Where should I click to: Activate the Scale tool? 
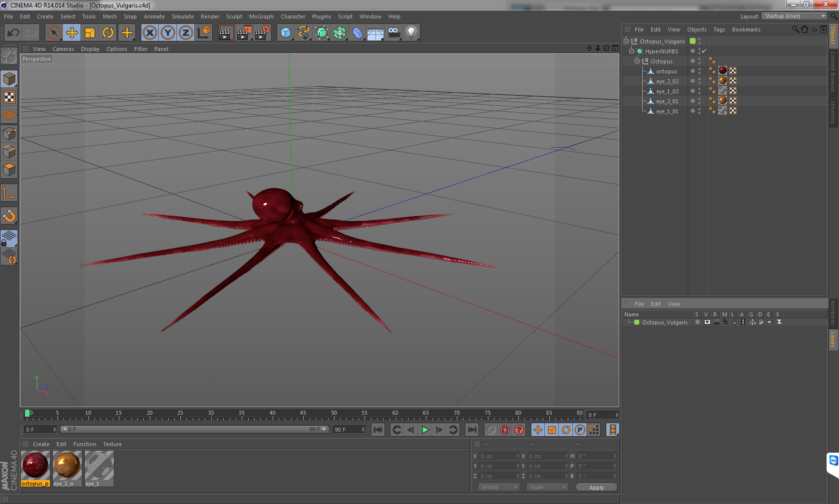[90, 33]
